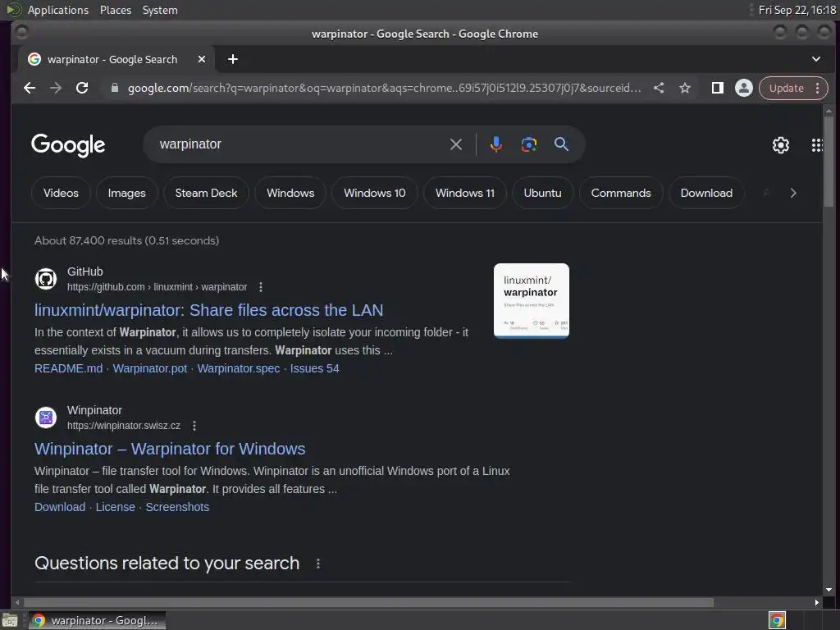Open the Chrome side panel

coord(717,88)
